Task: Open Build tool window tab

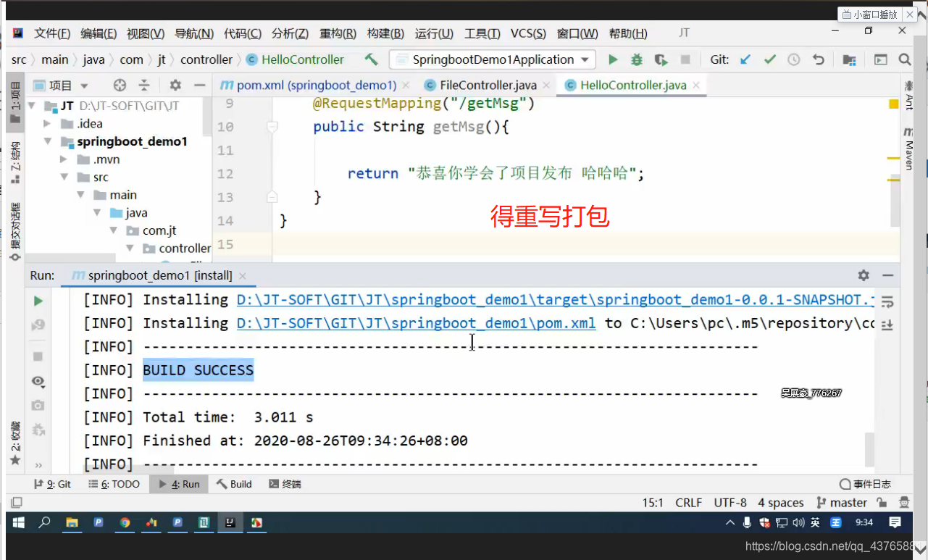Action: (234, 484)
